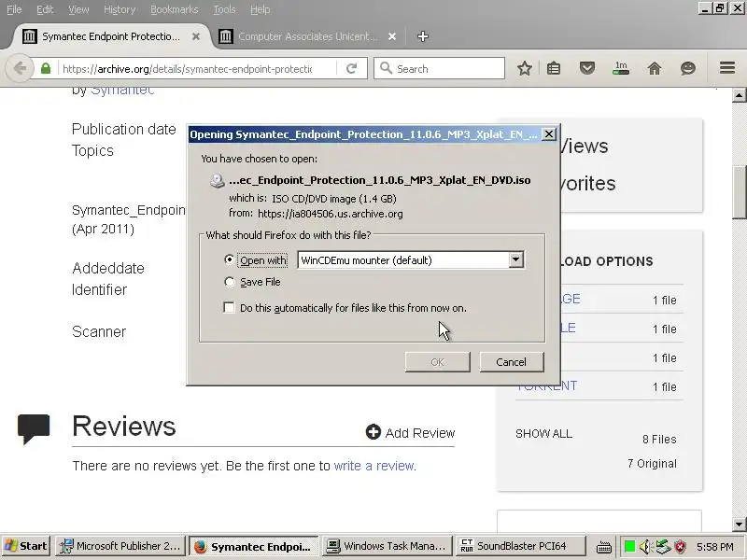Screen dimensions: 747x560
Task: Click the Pocket icon in toolbar
Action: click(x=587, y=68)
